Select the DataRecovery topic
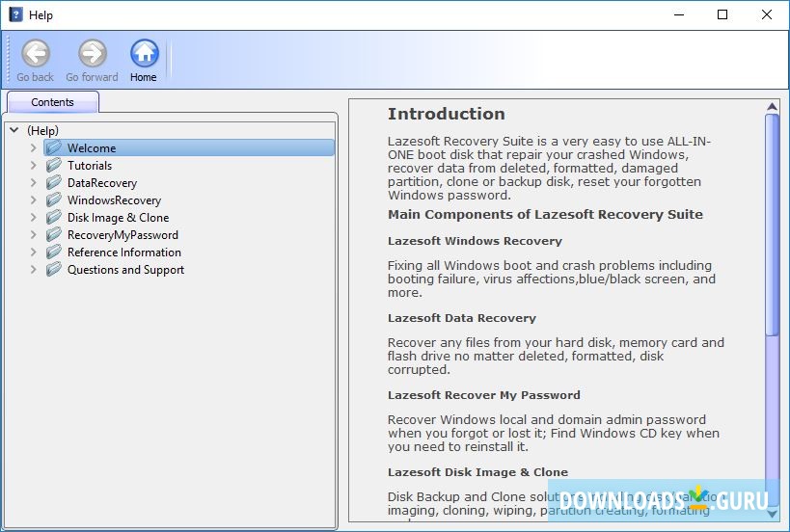The height and width of the screenshot is (532, 790). [x=102, y=183]
